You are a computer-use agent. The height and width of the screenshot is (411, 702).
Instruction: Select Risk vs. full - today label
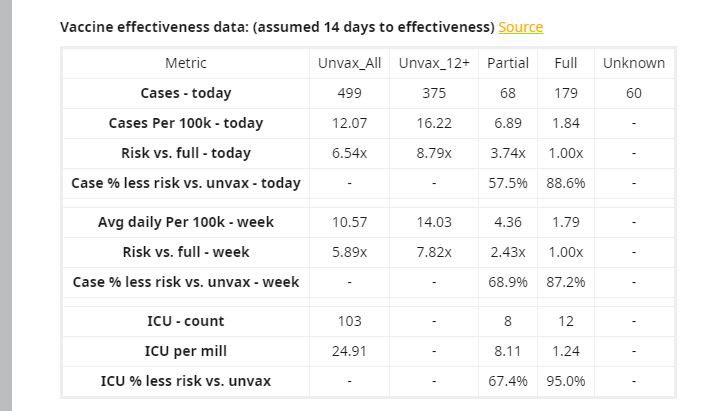pyautogui.click(x=186, y=153)
